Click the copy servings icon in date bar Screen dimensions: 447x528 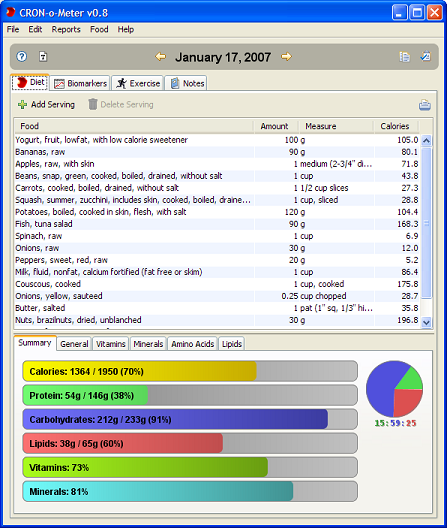pos(404,57)
